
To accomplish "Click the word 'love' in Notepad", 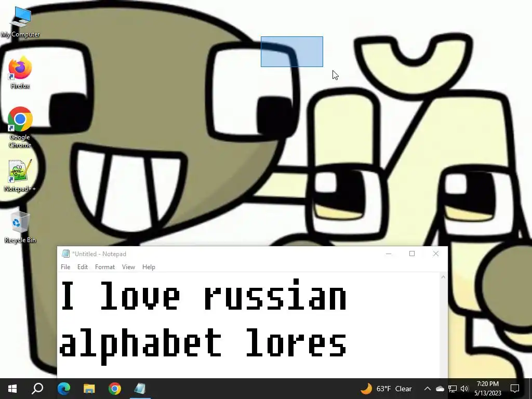I will click(140, 296).
